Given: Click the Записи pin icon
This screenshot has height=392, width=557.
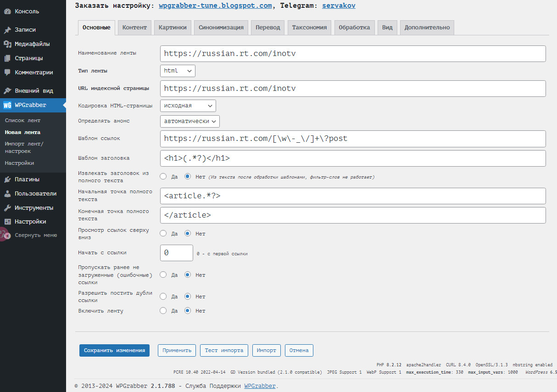Looking at the screenshot, I should (7, 30).
